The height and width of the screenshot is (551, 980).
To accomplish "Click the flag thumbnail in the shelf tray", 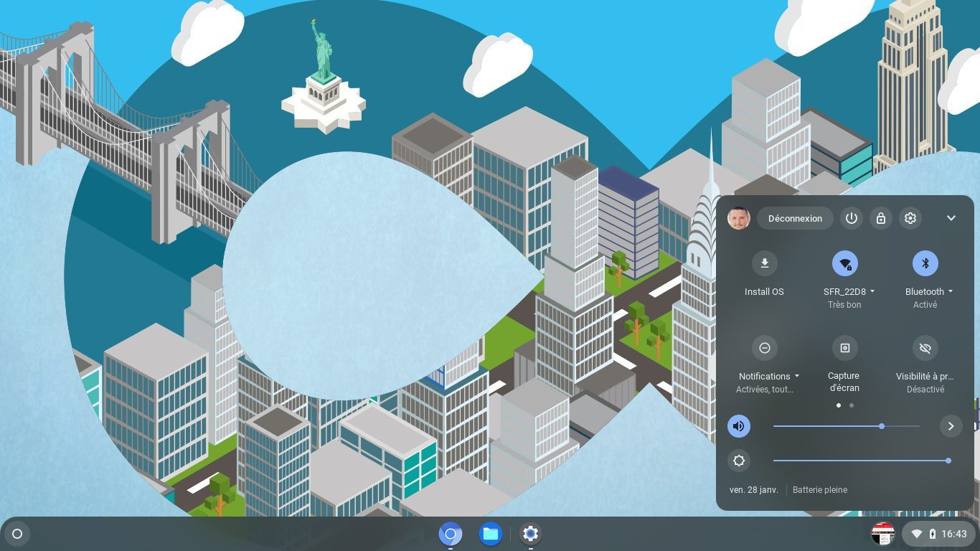I will tap(883, 534).
